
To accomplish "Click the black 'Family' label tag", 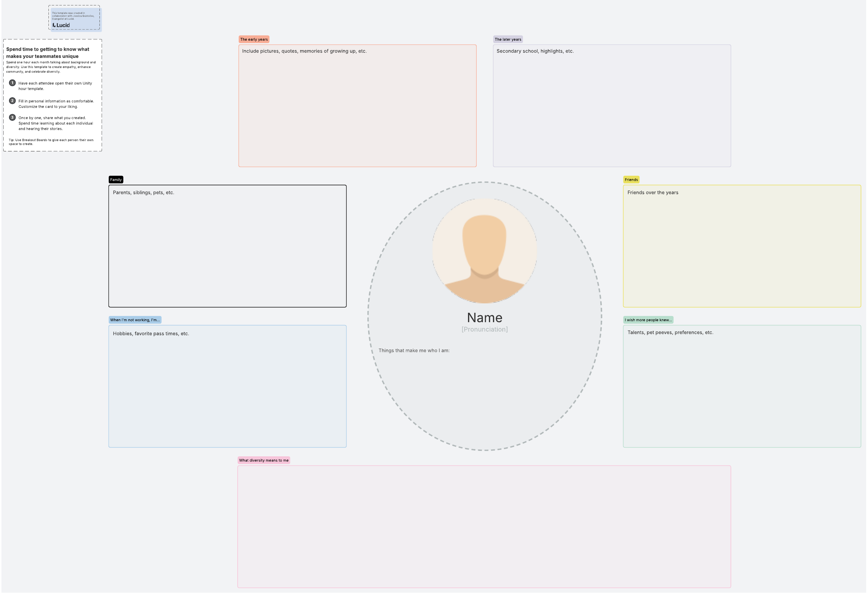I will coord(116,180).
